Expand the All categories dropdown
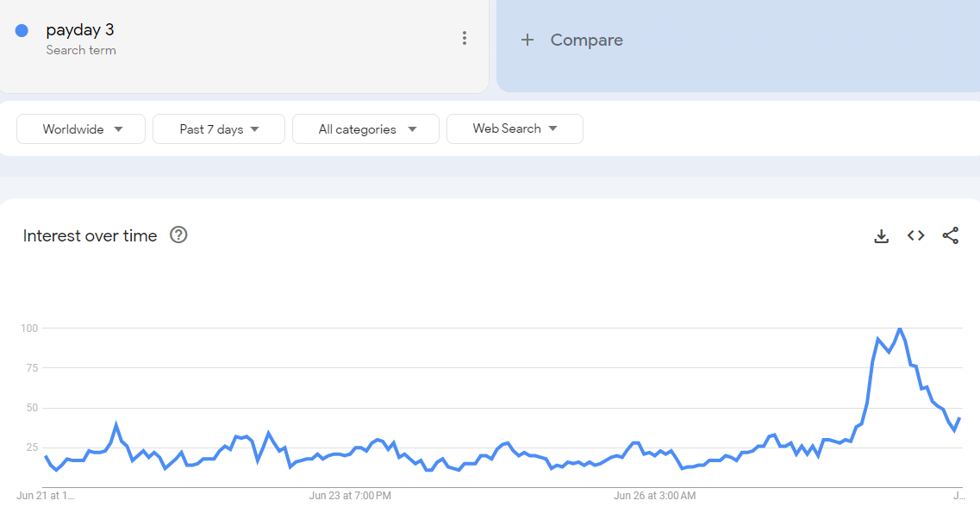The width and height of the screenshot is (980, 507). coord(365,129)
